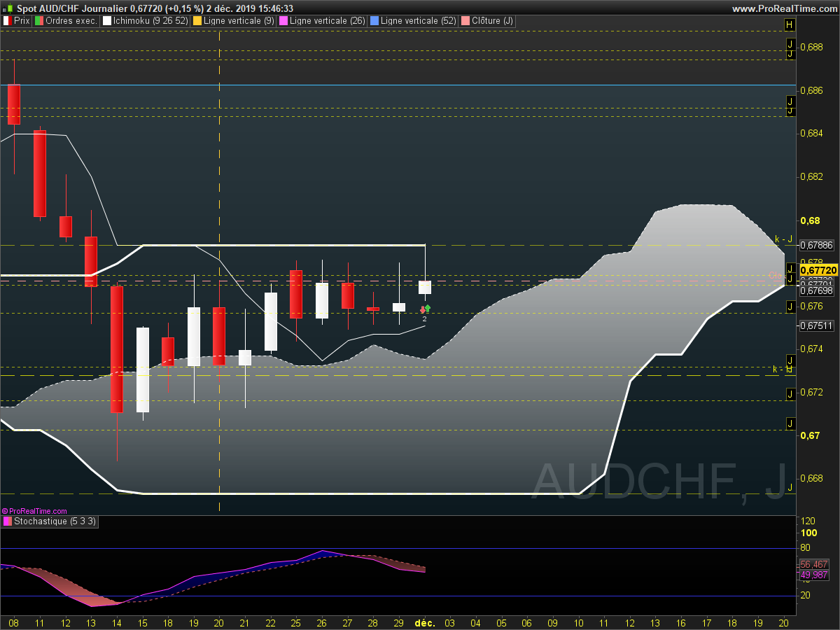Open the Ichimoku (9 26 52) indicator settings
Screen dimensions: 840x630
point(146,21)
